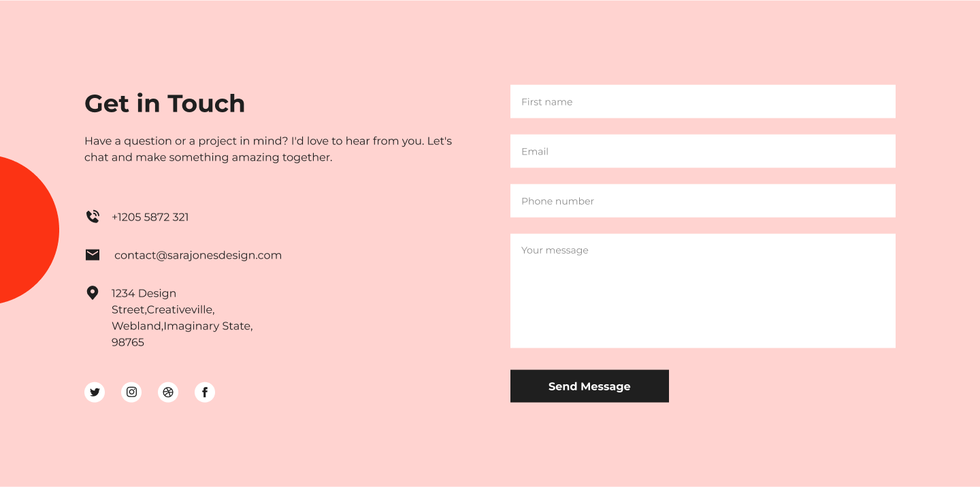Open the Twitter social profile icon
This screenshot has height=487, width=980.
pyautogui.click(x=95, y=392)
